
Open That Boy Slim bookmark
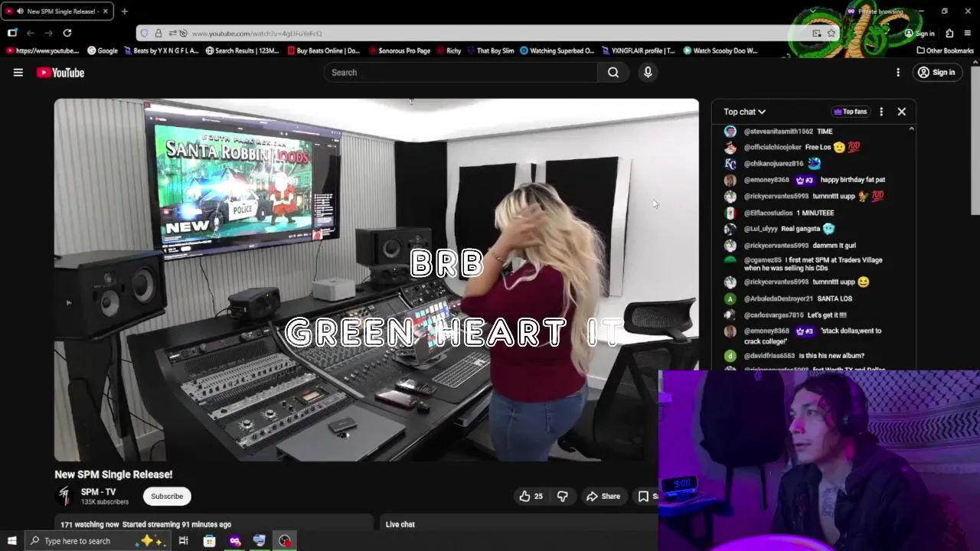tap(490, 51)
